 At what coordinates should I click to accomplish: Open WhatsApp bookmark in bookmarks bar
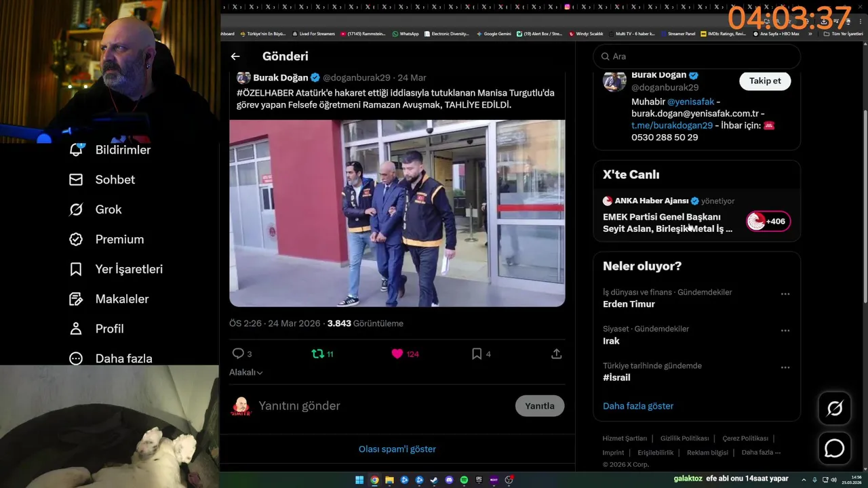click(406, 33)
